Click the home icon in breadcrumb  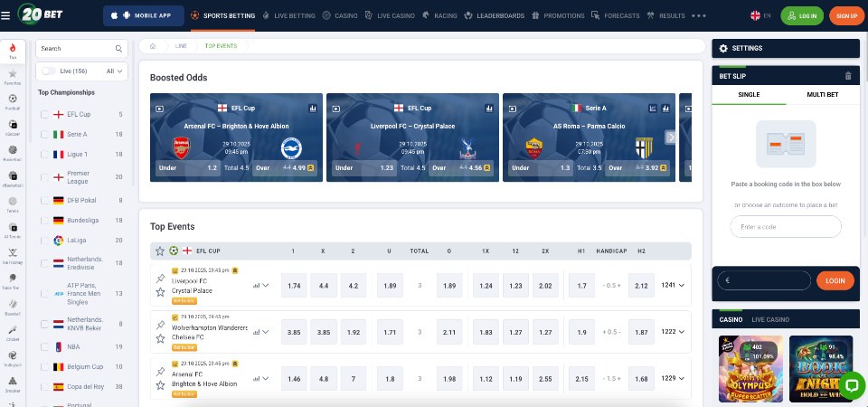pos(154,45)
